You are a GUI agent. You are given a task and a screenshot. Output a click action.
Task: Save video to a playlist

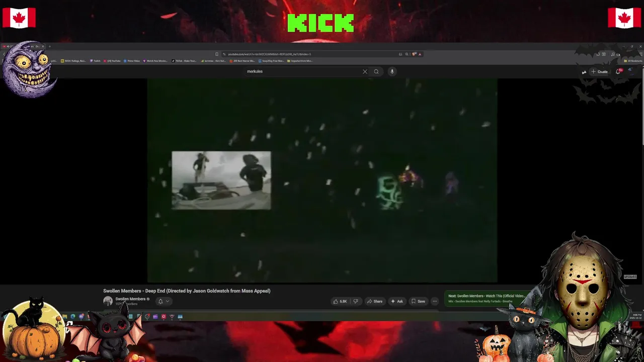click(418, 301)
